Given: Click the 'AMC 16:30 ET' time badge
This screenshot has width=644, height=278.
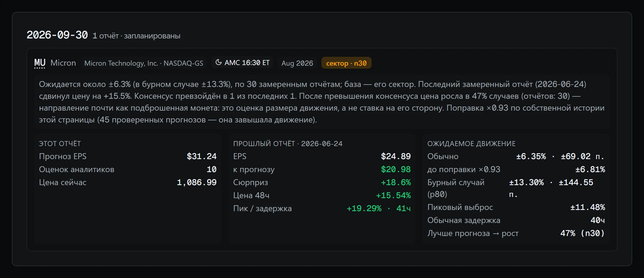Looking at the screenshot, I should [242, 63].
